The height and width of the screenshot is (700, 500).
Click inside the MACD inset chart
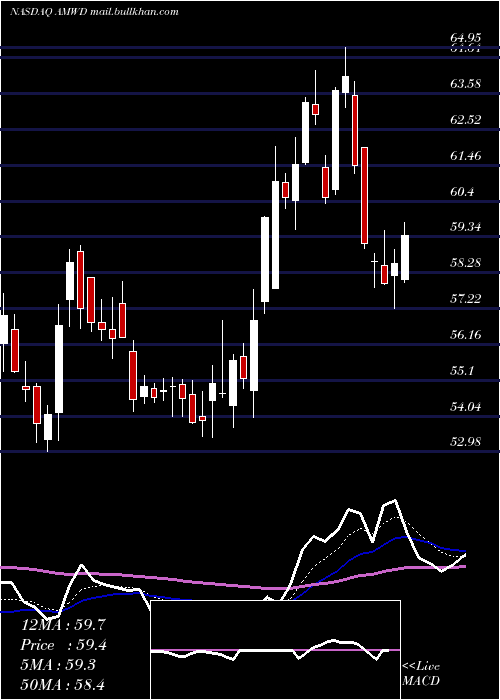coord(275,650)
